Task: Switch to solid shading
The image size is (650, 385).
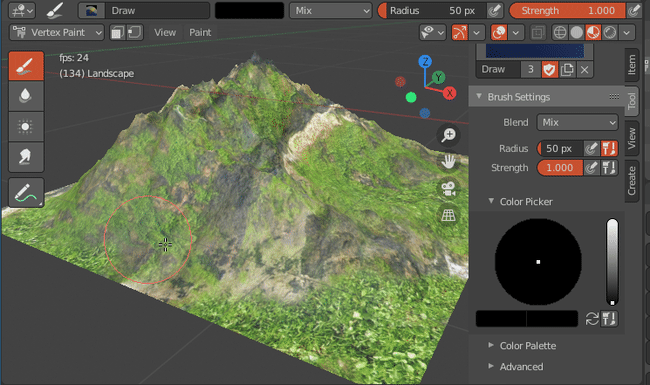Action: [x=577, y=32]
